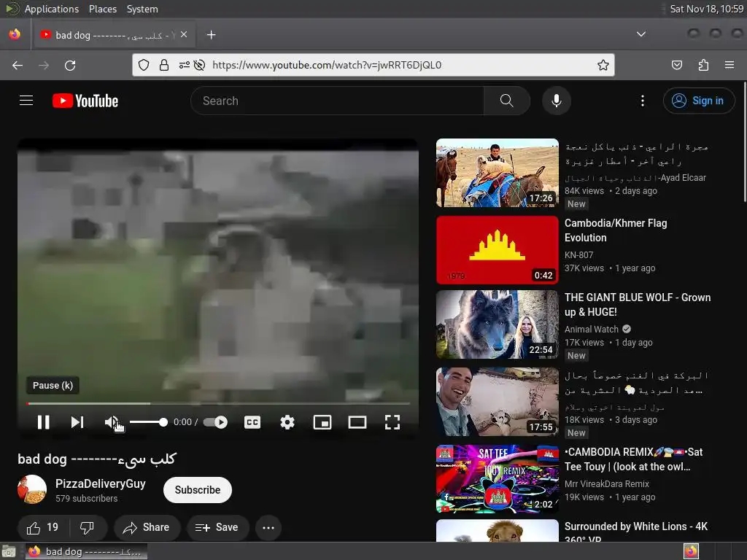The width and height of the screenshot is (747, 560).
Task: Click the blocked autoplay icon in address bar
Action: click(200, 65)
